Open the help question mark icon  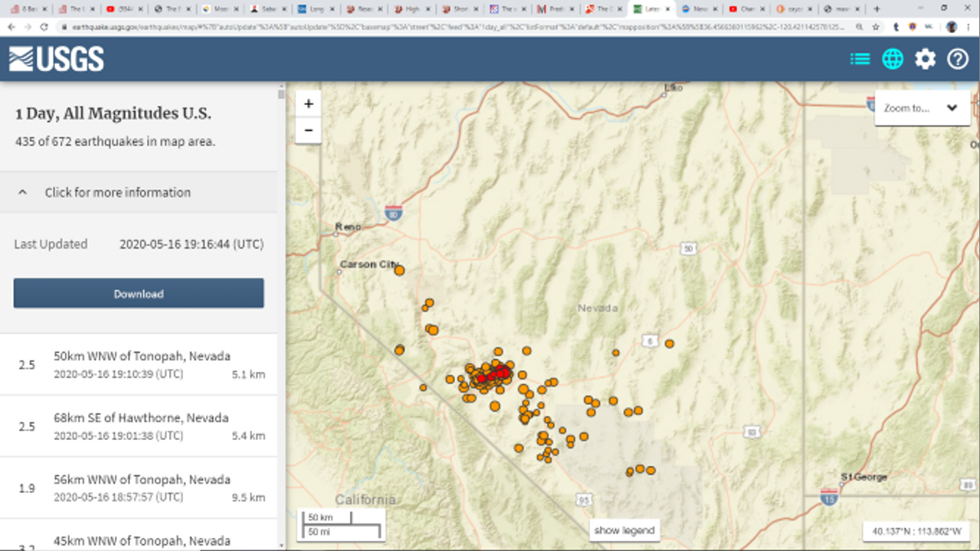click(958, 59)
